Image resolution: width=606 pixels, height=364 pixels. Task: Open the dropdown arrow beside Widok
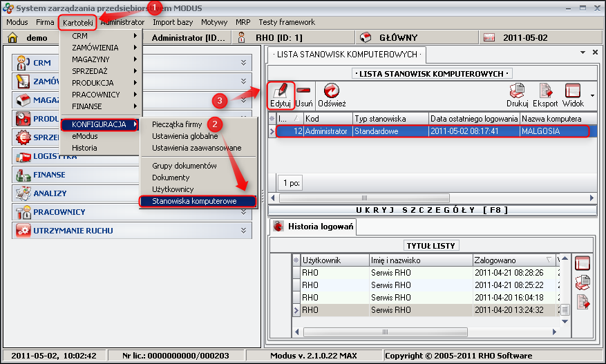[x=592, y=95]
